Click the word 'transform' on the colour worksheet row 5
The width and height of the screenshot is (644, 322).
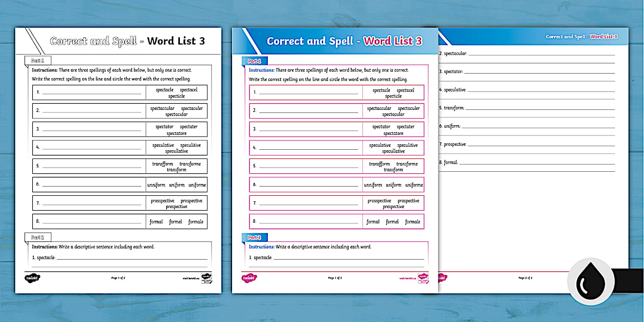pyautogui.click(x=393, y=170)
